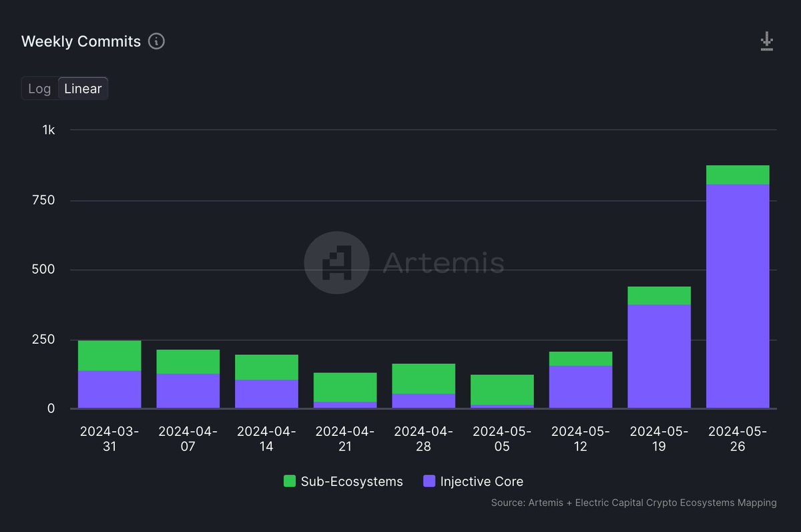Select the bar for 2024-04-21

click(344, 390)
